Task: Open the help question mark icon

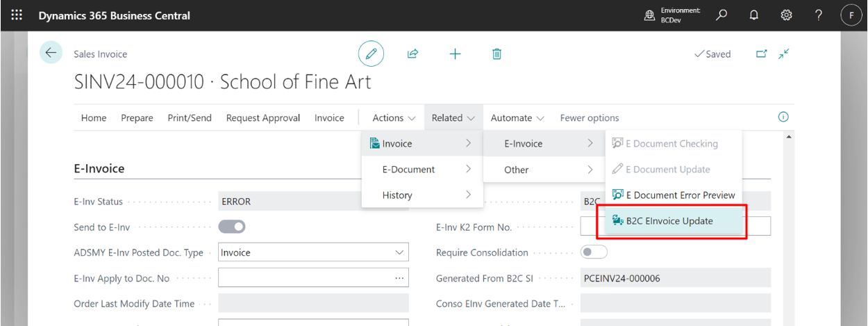Action: pos(818,15)
